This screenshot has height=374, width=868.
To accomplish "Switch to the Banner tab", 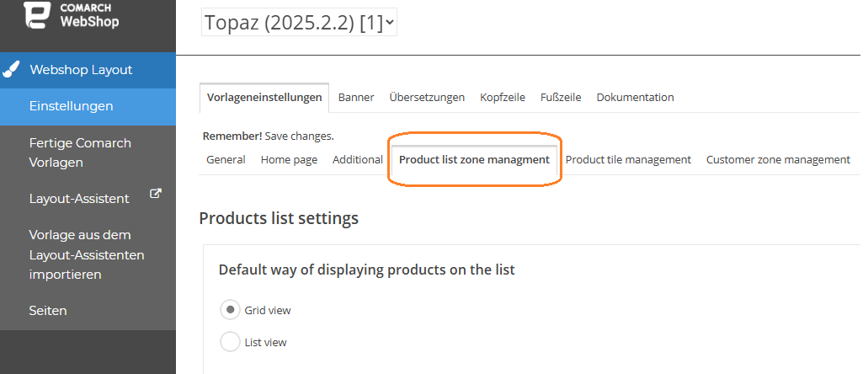I will tap(356, 98).
